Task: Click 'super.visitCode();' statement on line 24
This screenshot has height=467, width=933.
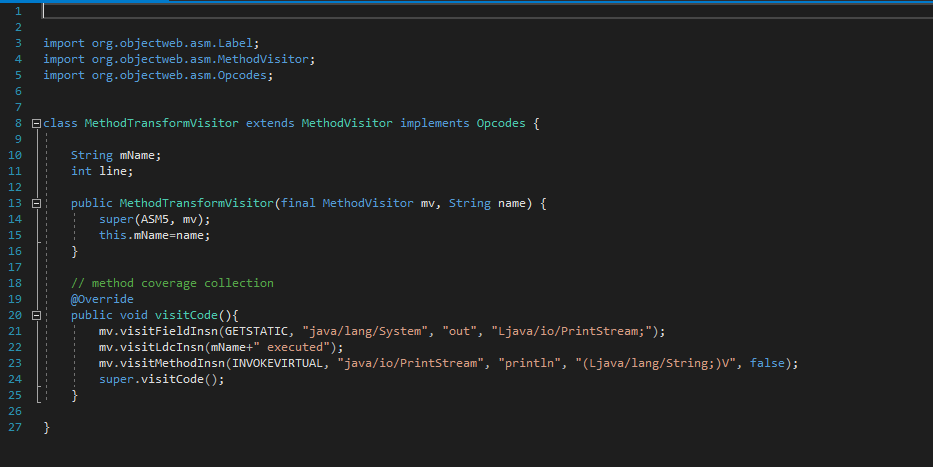Action: [162, 380]
